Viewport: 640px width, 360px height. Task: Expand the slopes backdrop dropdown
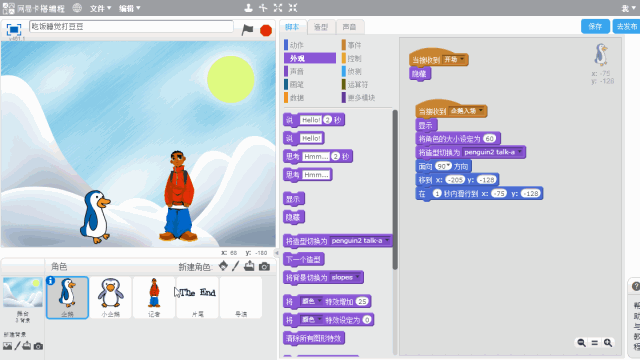click(x=358, y=278)
